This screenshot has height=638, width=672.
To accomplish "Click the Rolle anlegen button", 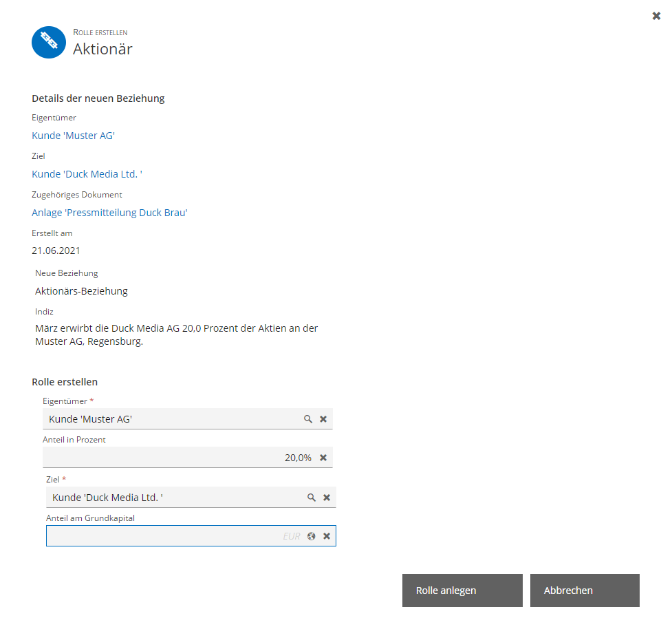I will click(x=462, y=591).
